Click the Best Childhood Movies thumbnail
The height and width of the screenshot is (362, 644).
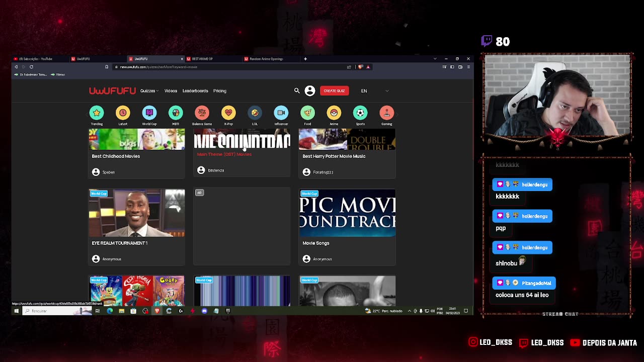[x=137, y=139]
